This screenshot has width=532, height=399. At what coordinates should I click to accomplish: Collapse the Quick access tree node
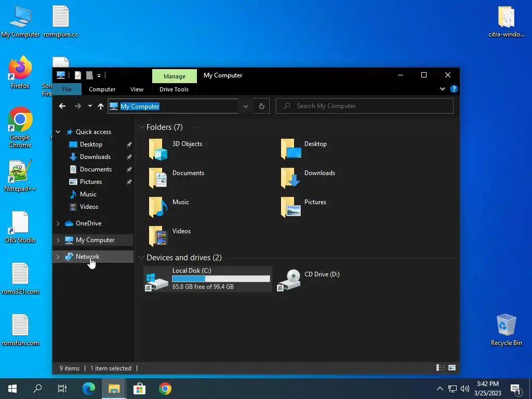[58, 132]
